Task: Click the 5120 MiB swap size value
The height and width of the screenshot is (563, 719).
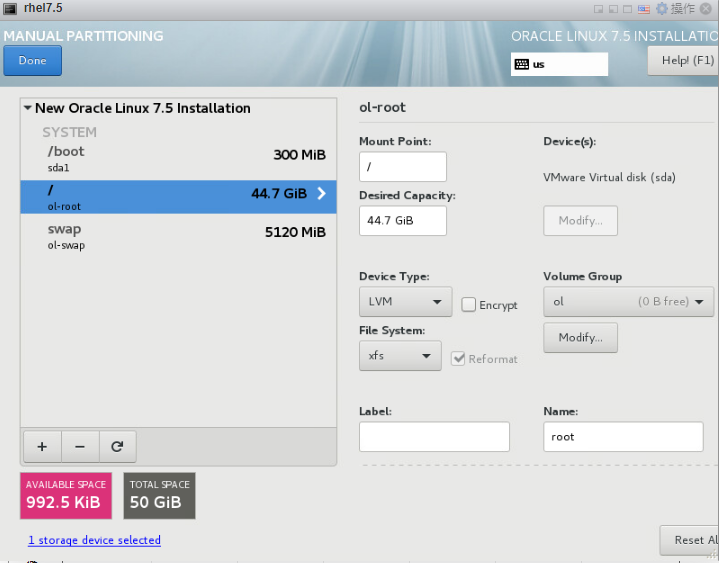Action: click(x=295, y=232)
